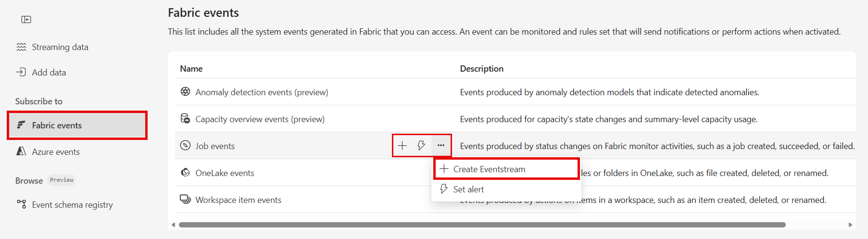This screenshot has height=239, width=868.
Task: Click the plus icon in Job events row
Action: pyautogui.click(x=403, y=145)
